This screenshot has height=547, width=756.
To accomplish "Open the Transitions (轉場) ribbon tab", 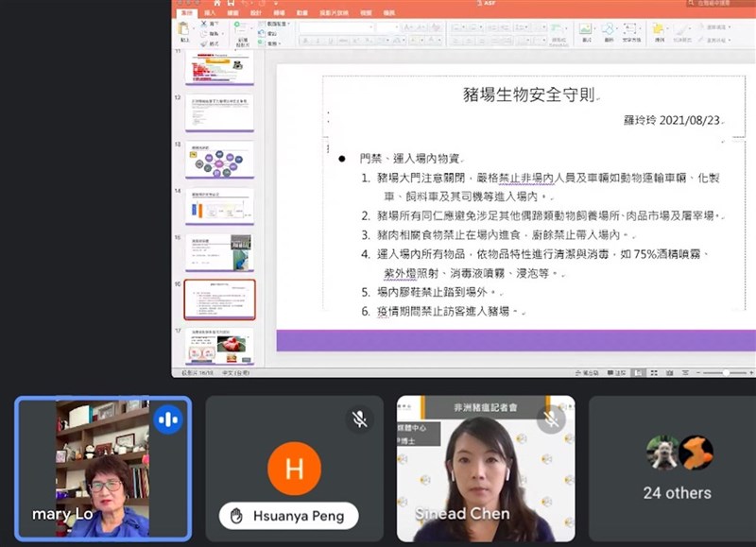I will click(x=279, y=13).
